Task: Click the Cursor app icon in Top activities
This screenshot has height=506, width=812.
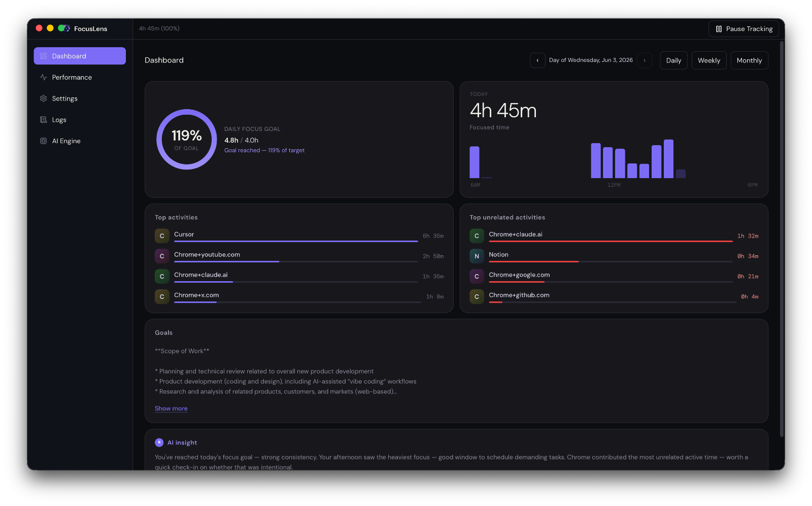Action: (162, 236)
